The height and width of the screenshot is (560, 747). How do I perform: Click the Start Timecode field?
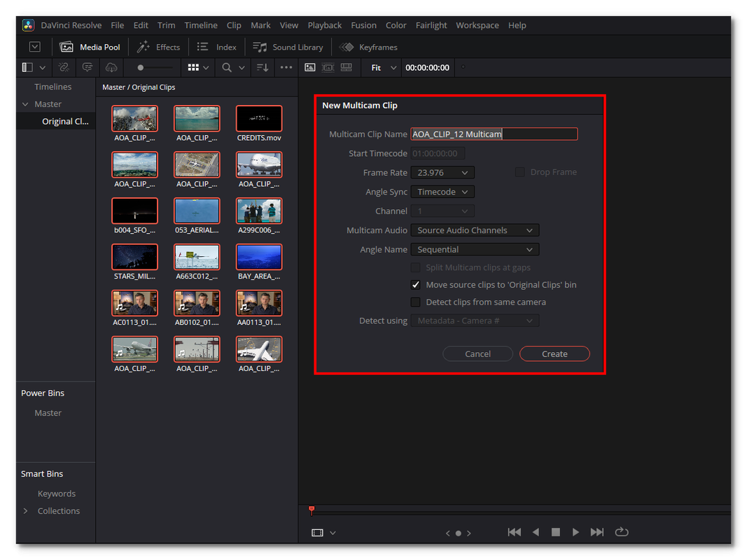pos(438,153)
